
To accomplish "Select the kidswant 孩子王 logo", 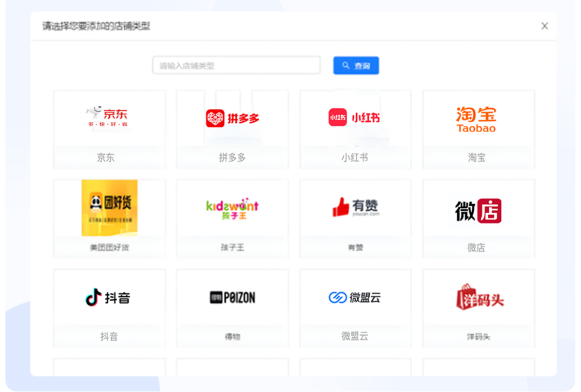I will coord(232,208).
